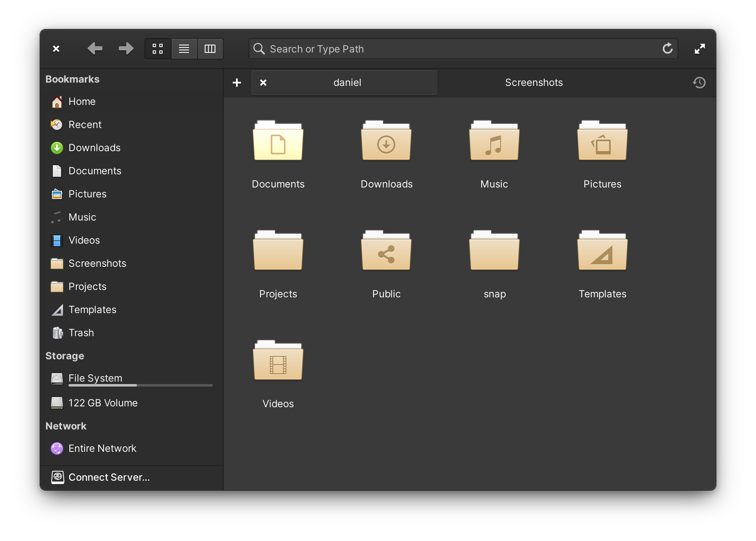Click the Search or Type Path field
The image size is (756, 541).
pyautogui.click(x=463, y=49)
